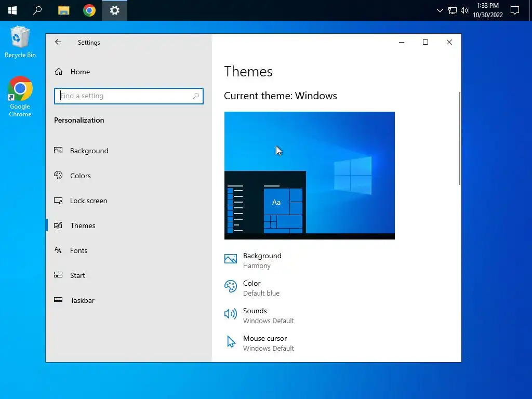Select the Recycle Bin desktop icon
The image size is (532, 399).
coord(20,42)
